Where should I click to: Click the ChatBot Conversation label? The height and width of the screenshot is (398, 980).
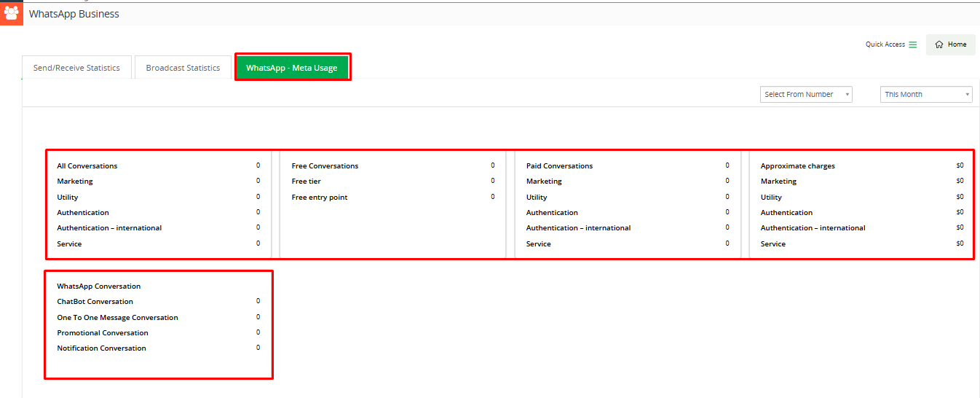[95, 302]
